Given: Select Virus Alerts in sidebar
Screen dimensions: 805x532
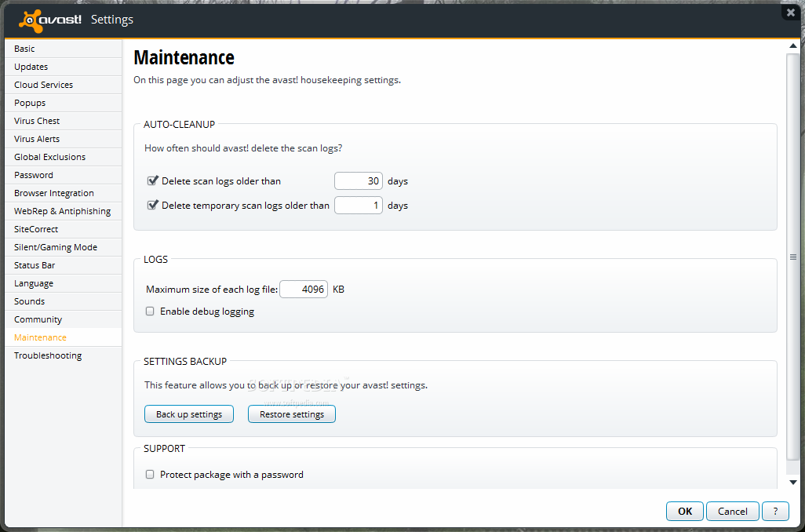Looking at the screenshot, I should (x=64, y=139).
